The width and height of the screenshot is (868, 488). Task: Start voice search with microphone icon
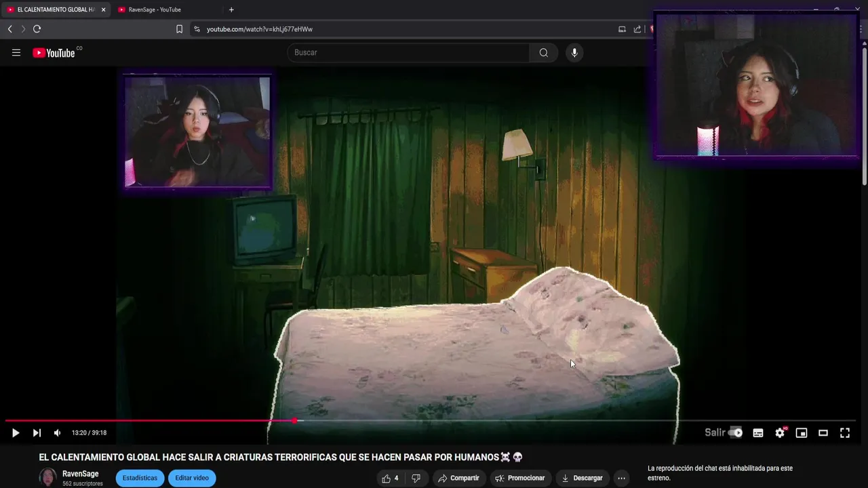[574, 53]
